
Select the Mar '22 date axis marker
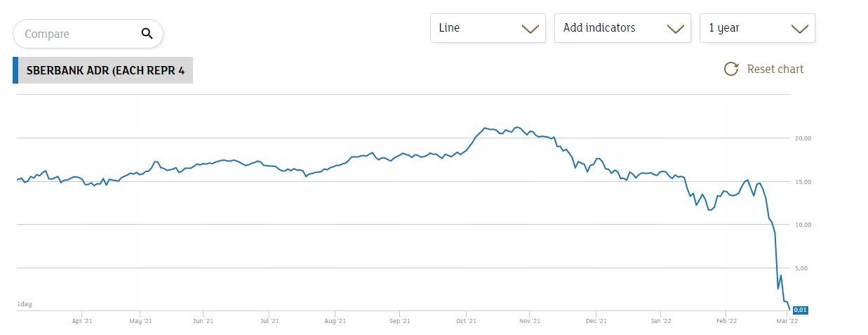tap(787, 321)
